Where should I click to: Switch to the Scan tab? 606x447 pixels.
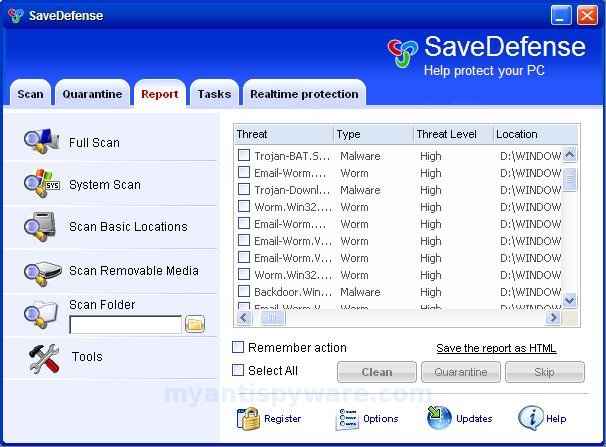click(31, 94)
